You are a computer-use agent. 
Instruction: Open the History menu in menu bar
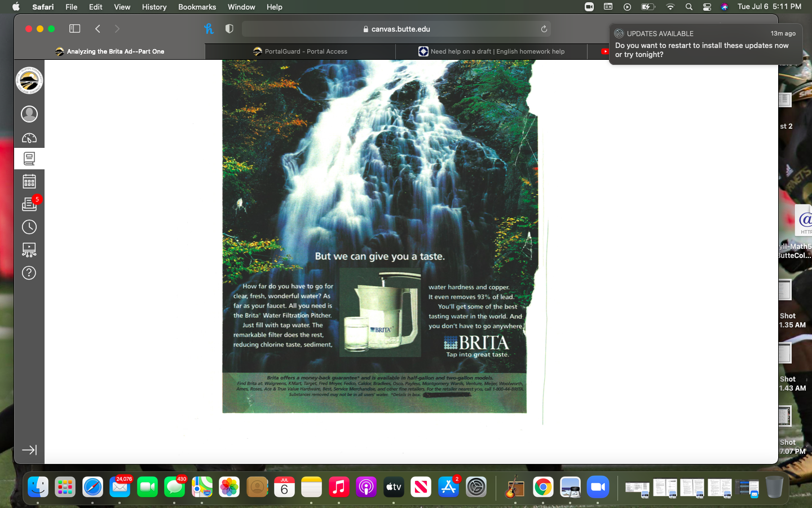pyautogui.click(x=154, y=7)
